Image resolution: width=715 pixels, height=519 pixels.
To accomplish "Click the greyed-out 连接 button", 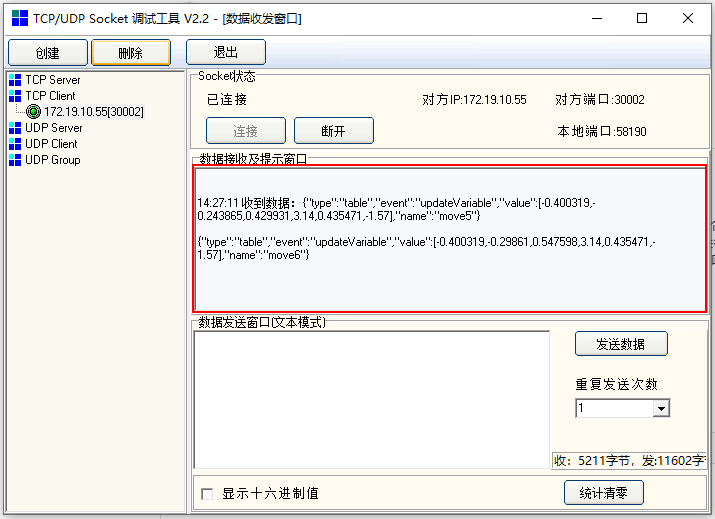I will point(246,131).
